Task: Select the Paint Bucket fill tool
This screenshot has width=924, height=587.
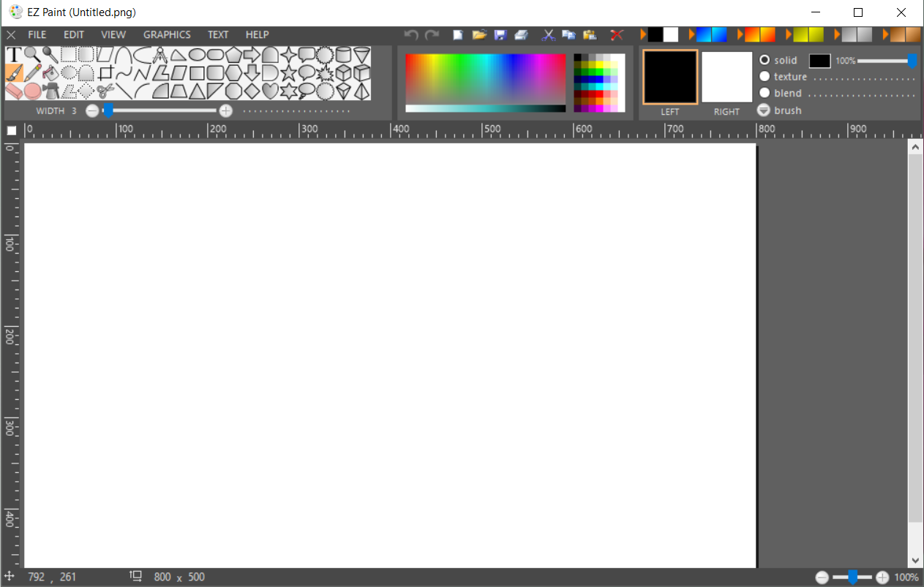Action: point(50,73)
